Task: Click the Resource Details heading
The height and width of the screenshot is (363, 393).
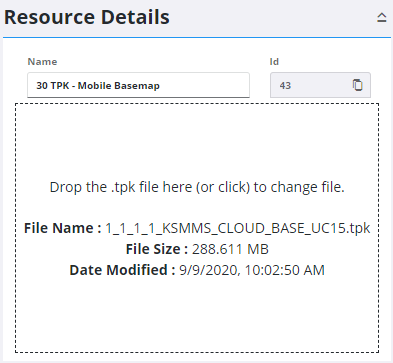Action: tap(87, 17)
